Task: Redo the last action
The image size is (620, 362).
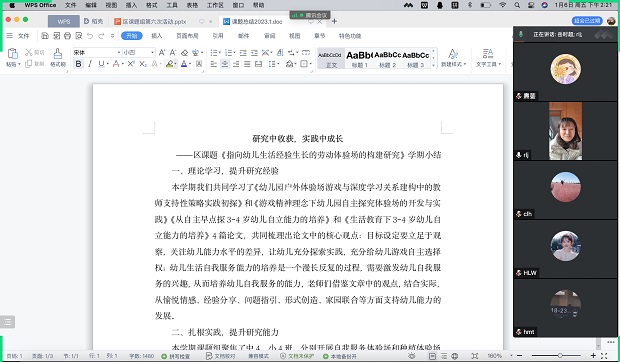Action: pos(101,36)
